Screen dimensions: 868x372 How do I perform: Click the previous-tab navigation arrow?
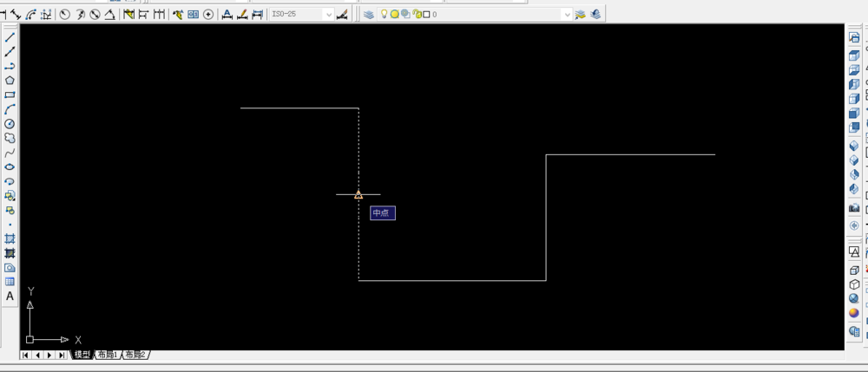click(x=37, y=355)
